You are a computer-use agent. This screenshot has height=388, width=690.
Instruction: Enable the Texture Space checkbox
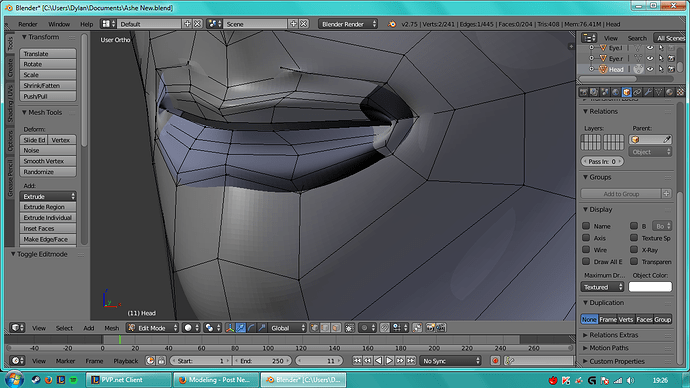(634, 238)
